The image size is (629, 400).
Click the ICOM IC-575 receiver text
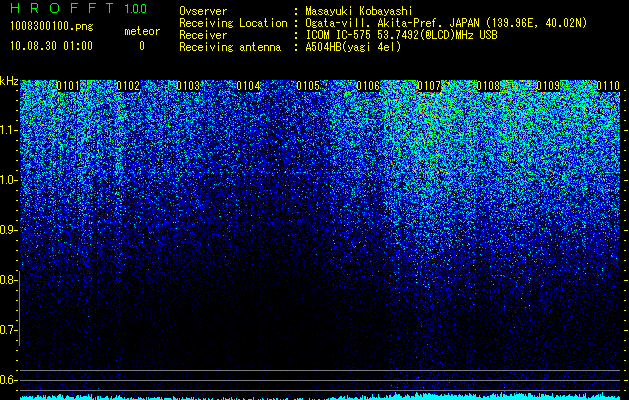pos(401,35)
